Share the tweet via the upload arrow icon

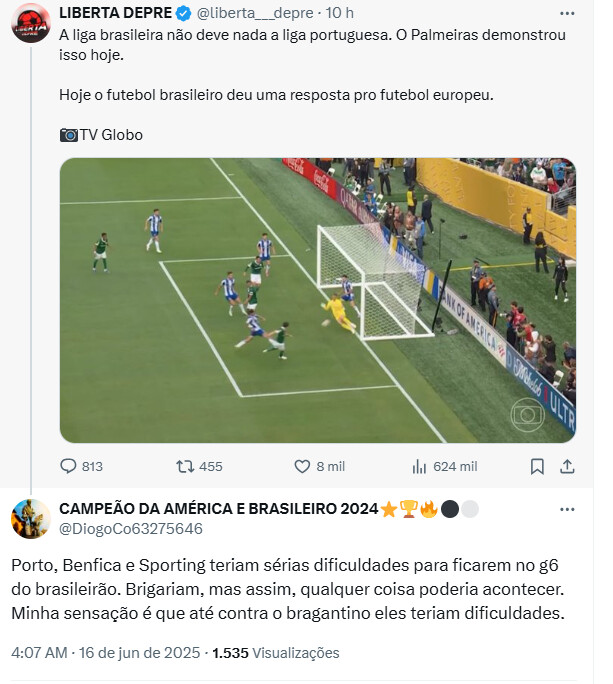[x=567, y=466]
